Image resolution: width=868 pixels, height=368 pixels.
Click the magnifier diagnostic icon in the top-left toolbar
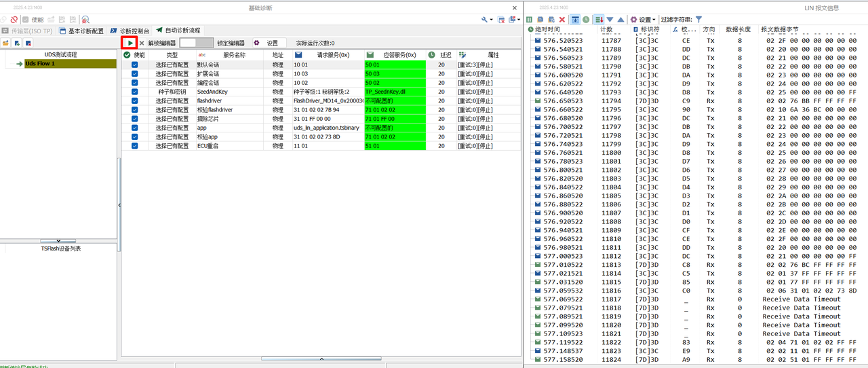pyautogui.click(x=85, y=20)
